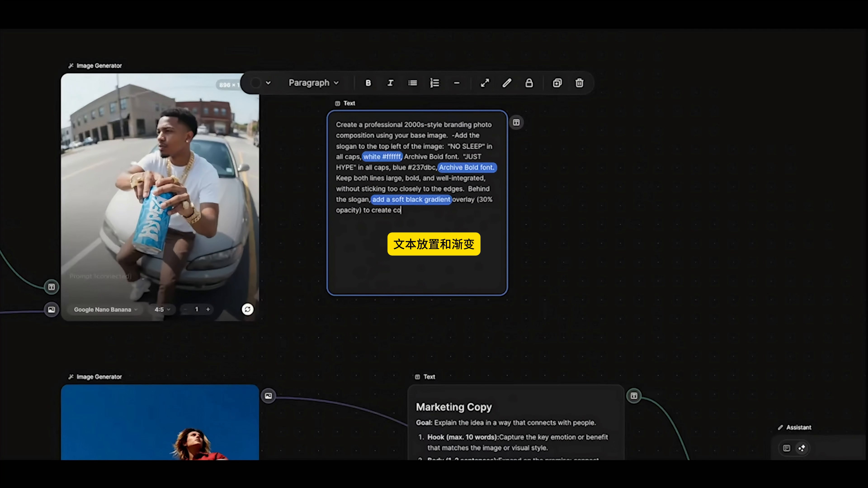Open the 4:5 aspect ratio dropdown

[x=163, y=310]
